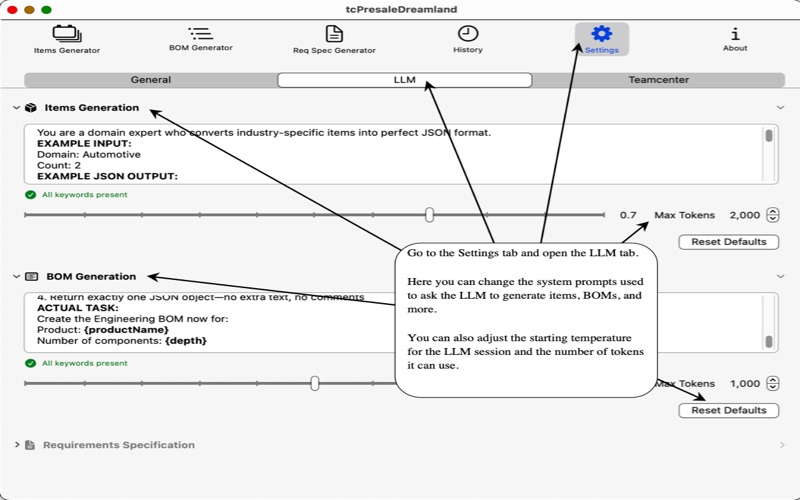The width and height of the screenshot is (800, 500).
Task: Click the 1,000 Max Tokens stepper
Action: coord(773,383)
